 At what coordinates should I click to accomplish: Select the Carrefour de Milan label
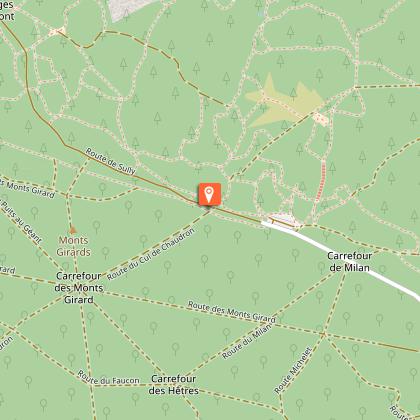click(x=349, y=262)
